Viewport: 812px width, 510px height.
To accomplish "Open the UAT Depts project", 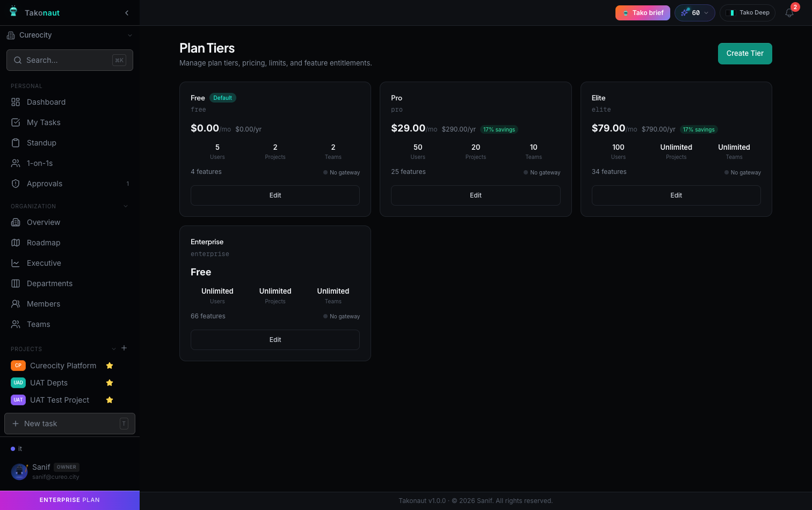I will [x=49, y=383].
